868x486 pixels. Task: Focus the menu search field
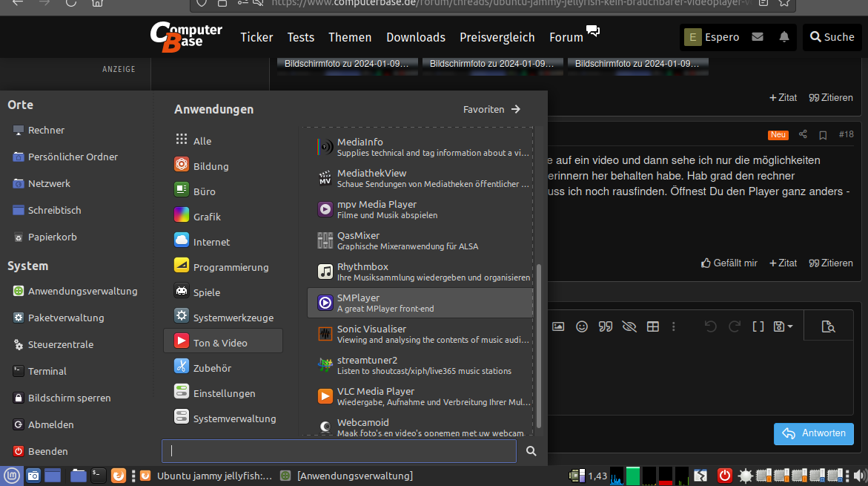pos(339,451)
